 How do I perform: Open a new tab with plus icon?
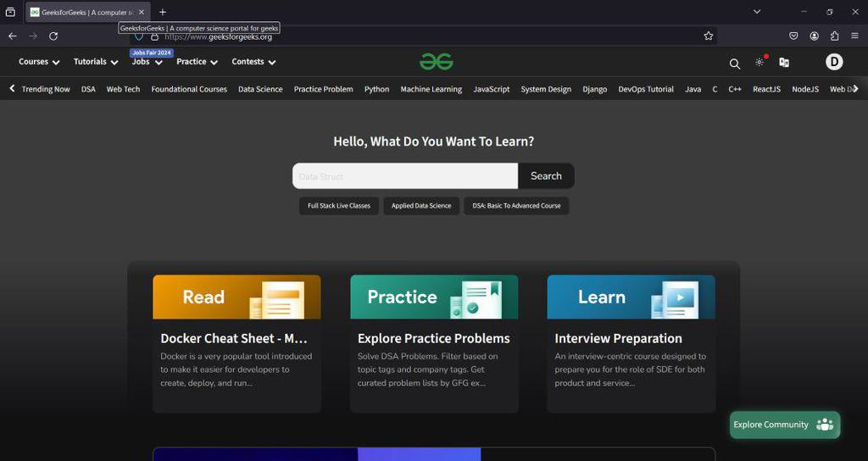click(162, 12)
